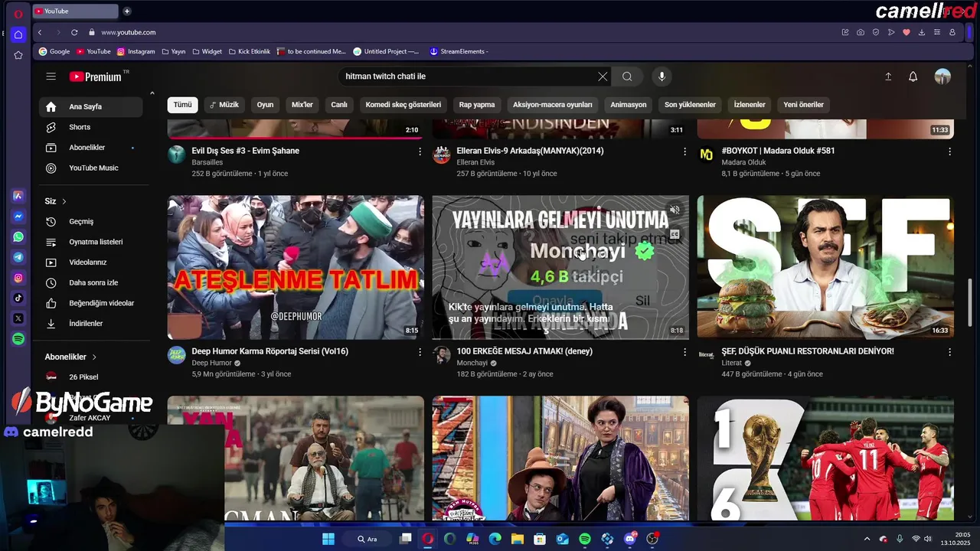980x551 pixels.
Task: Open the YouTube guide hamburger menu
Action: (51, 77)
